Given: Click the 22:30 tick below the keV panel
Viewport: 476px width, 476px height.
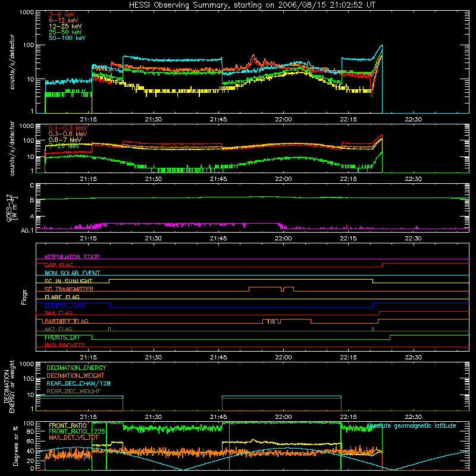Looking at the screenshot, I should 413,120.
